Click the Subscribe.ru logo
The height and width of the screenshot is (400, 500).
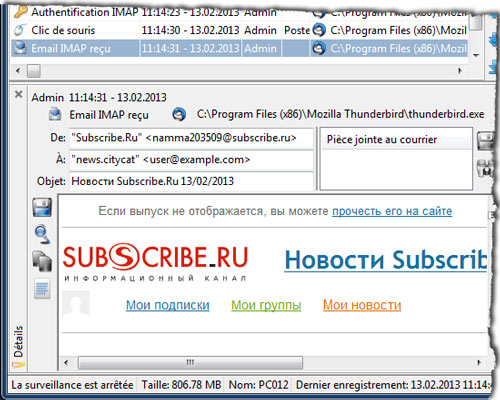pos(155,262)
